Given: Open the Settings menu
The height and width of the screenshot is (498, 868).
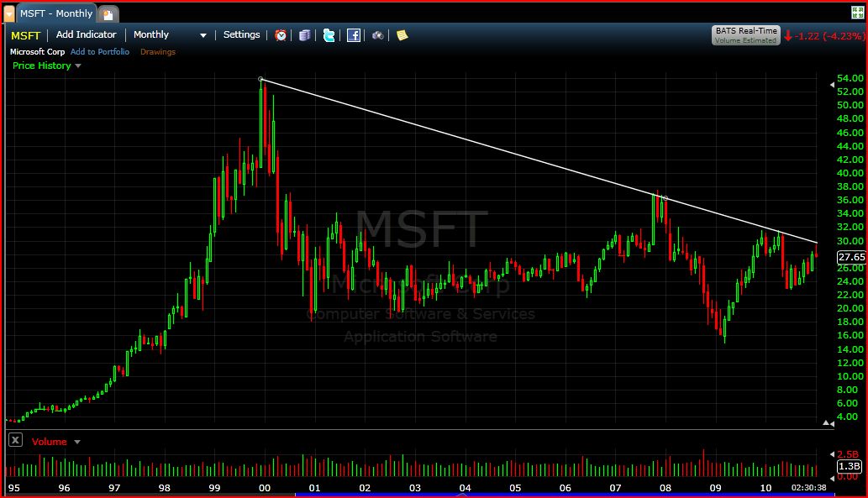Looking at the screenshot, I should click(241, 35).
